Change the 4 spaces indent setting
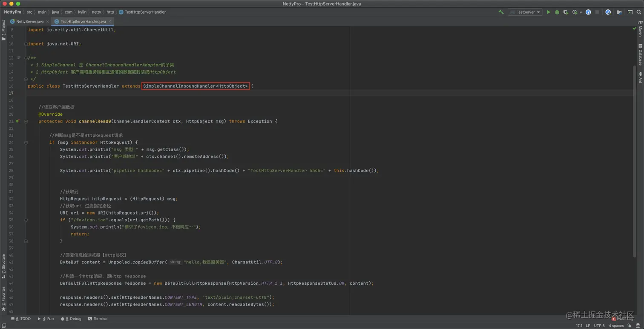 pyautogui.click(x=616, y=326)
